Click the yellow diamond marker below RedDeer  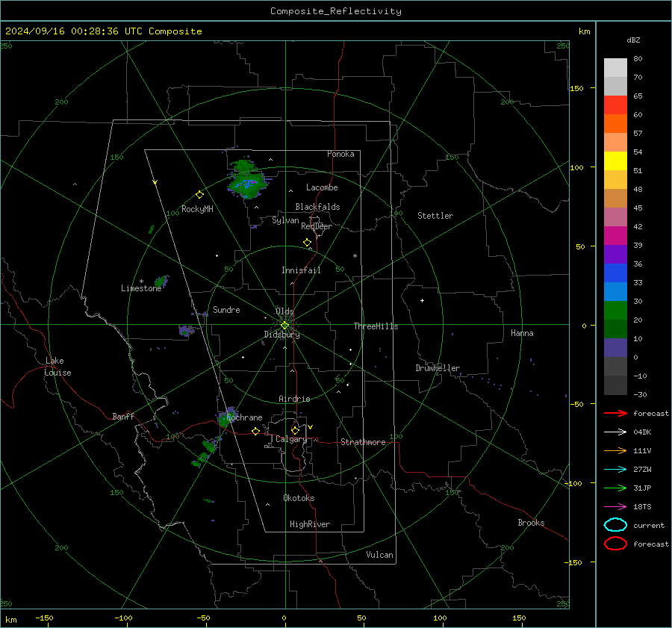(x=307, y=242)
